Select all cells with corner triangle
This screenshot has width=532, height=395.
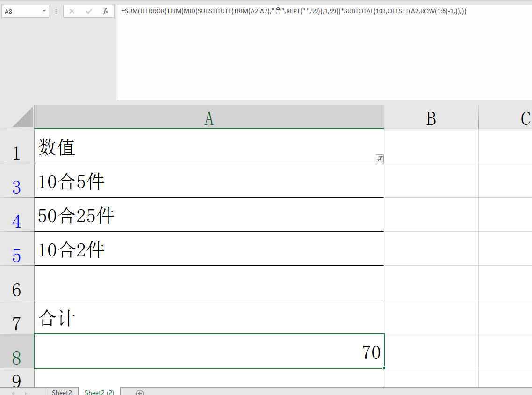click(x=23, y=117)
